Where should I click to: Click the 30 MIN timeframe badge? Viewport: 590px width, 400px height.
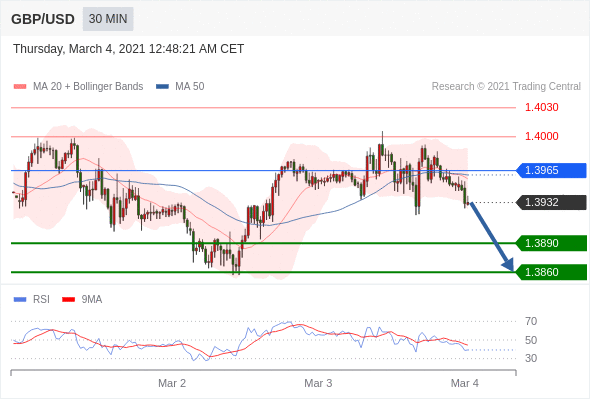[x=108, y=19]
